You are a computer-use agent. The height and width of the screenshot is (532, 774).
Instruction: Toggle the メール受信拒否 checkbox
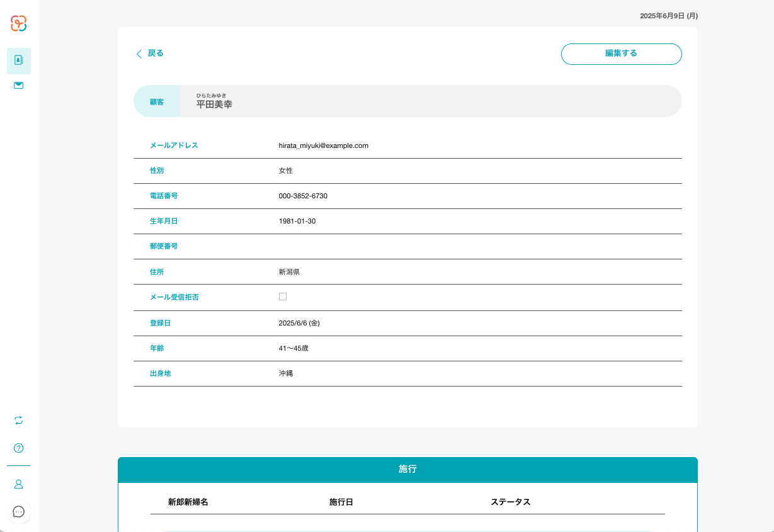click(x=283, y=297)
